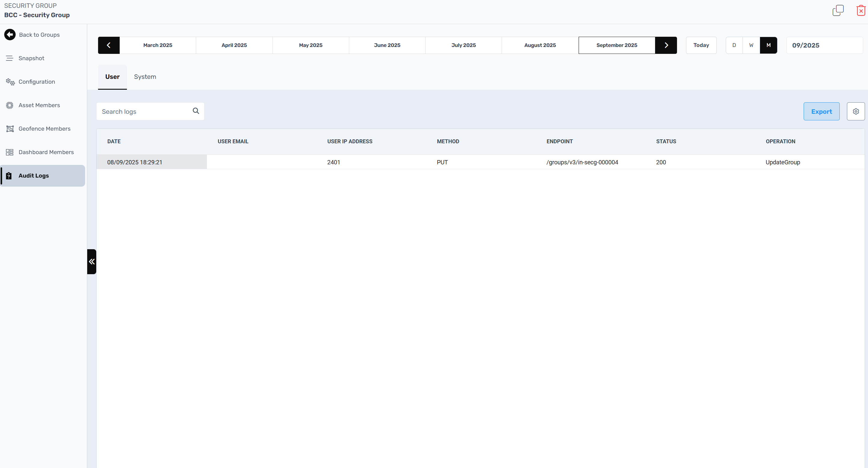Switch to Month view (M)

click(768, 45)
